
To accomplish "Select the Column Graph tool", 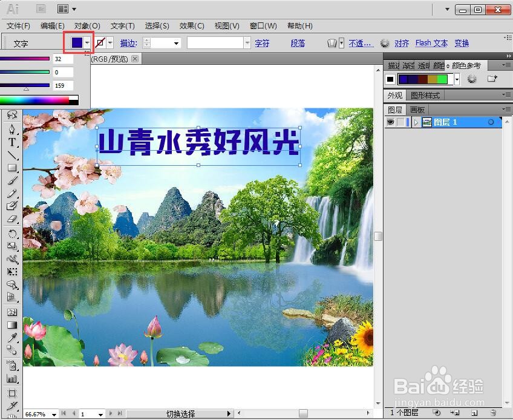I will point(12,379).
